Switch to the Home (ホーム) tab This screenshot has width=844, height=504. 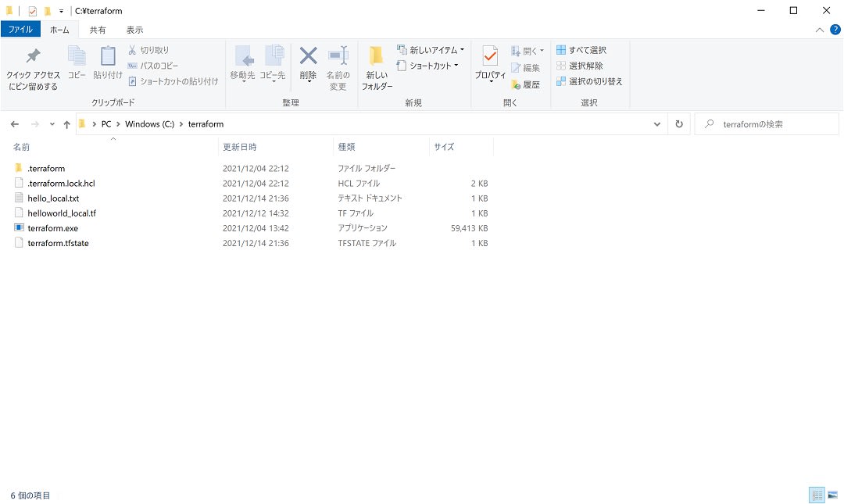[x=59, y=30]
